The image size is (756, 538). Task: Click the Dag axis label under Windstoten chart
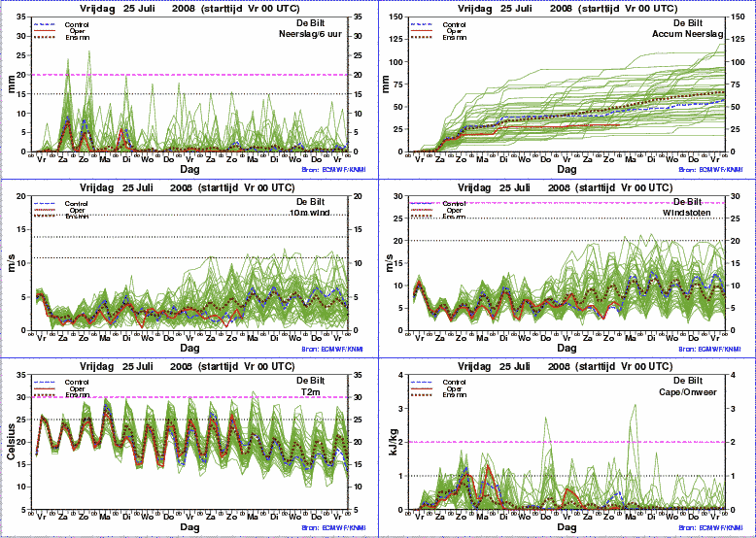567,349
